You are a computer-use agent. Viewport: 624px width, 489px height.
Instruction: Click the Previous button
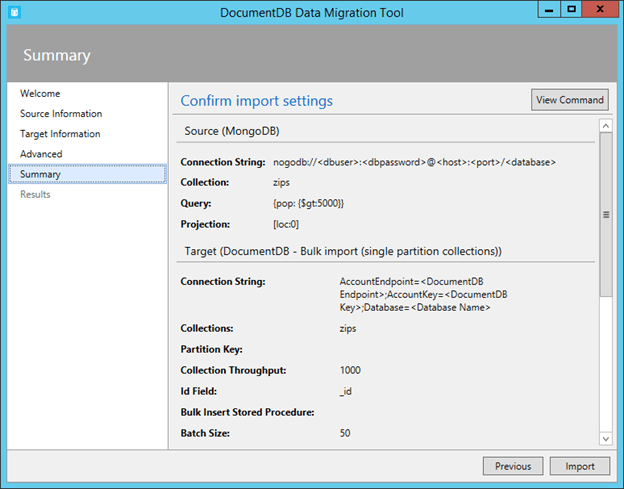[513, 466]
